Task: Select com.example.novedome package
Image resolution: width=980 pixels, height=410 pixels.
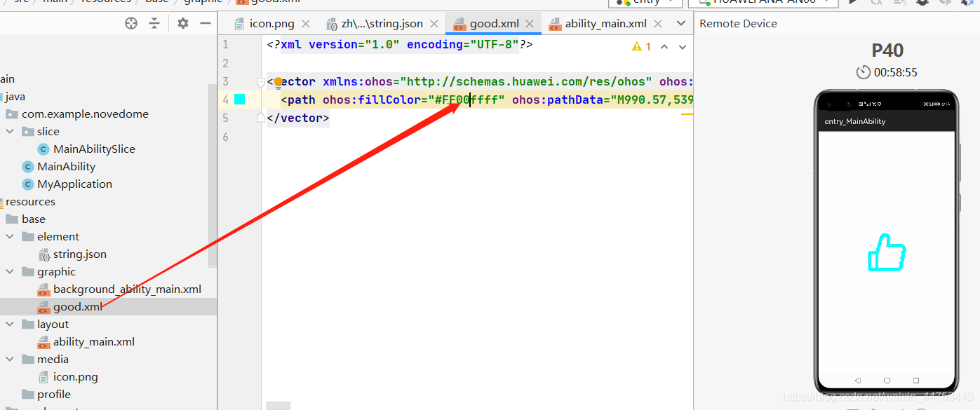Action: 85,114
